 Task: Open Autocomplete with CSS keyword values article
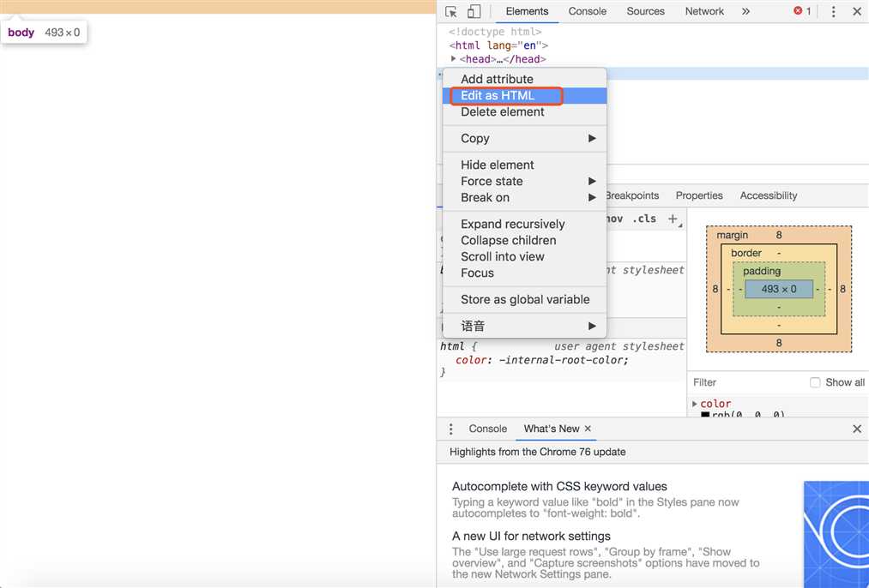[559, 487]
